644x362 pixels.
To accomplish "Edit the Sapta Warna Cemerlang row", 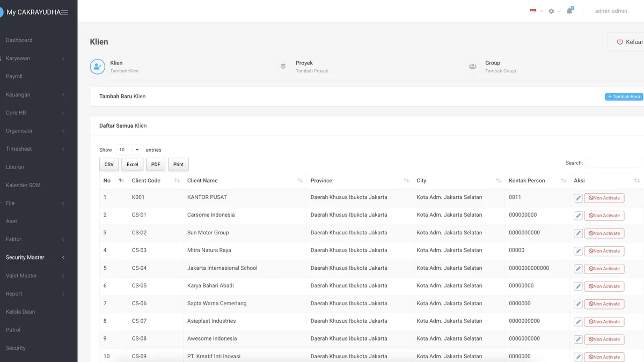I will point(578,304).
